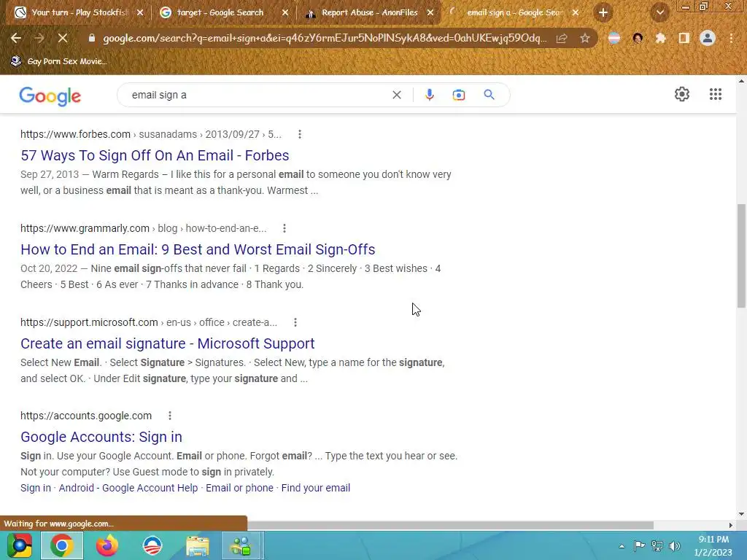Image resolution: width=747 pixels, height=560 pixels.
Task: Click the https://support.microsoft.com result URL
Action: pyautogui.click(x=89, y=322)
